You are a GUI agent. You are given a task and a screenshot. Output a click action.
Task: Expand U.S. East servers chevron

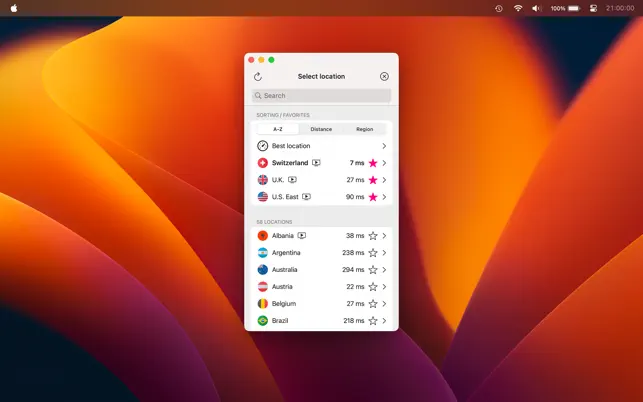tap(384, 197)
